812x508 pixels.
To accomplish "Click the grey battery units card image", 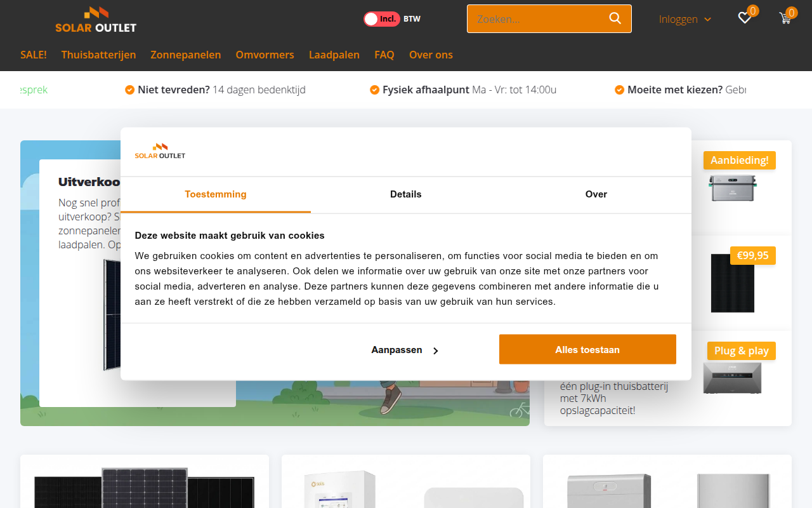I will tap(667, 490).
